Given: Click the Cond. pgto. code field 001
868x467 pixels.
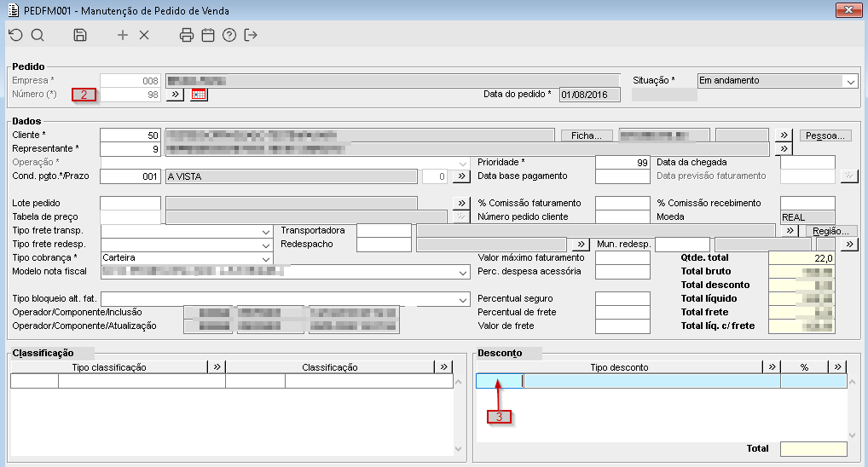Looking at the screenshot, I should pyautogui.click(x=130, y=176).
